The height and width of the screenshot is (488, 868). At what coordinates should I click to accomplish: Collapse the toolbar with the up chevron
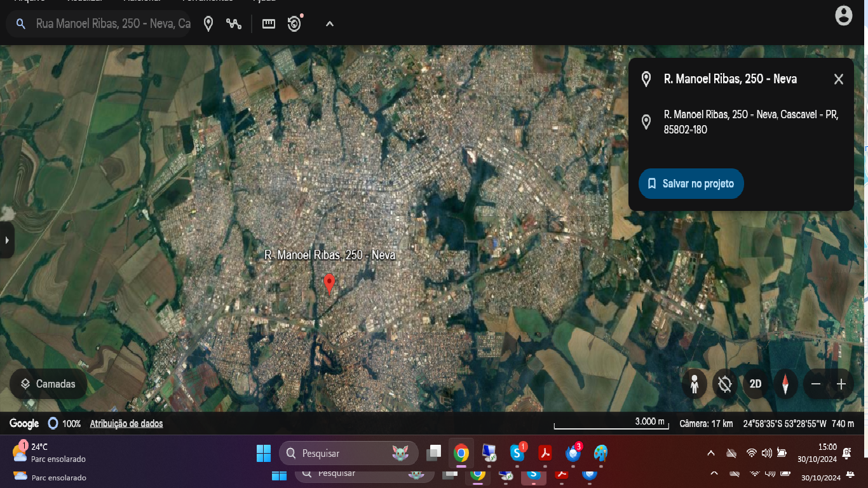pos(329,24)
